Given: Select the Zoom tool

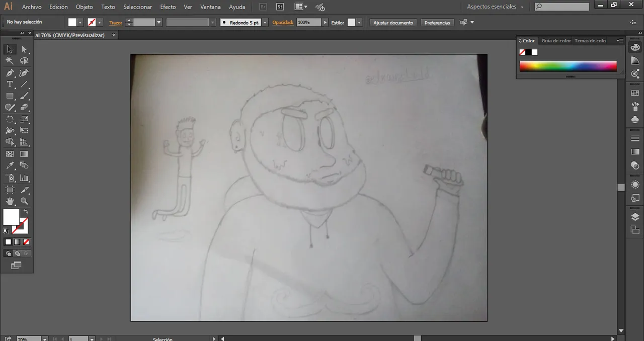Looking at the screenshot, I should [24, 201].
